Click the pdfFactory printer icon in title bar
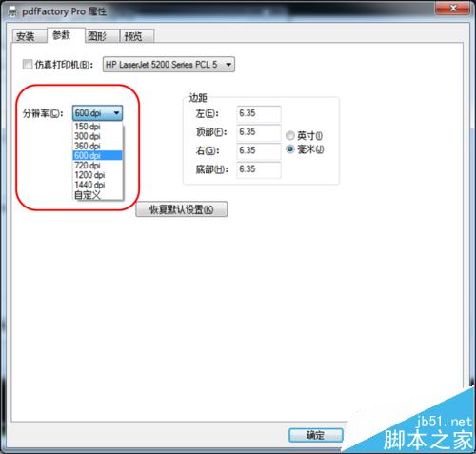The height and width of the screenshot is (454, 476). [12, 12]
